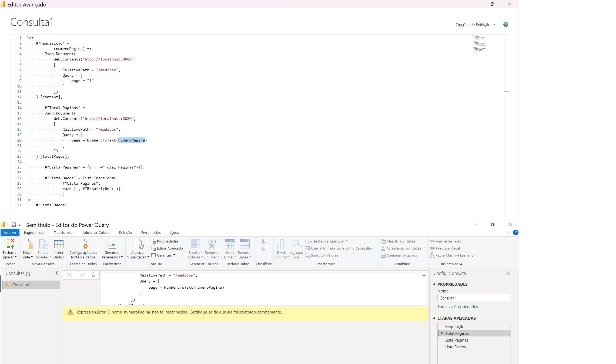
Task: Collapse the formula bar with the up chevron
Action: point(424,275)
